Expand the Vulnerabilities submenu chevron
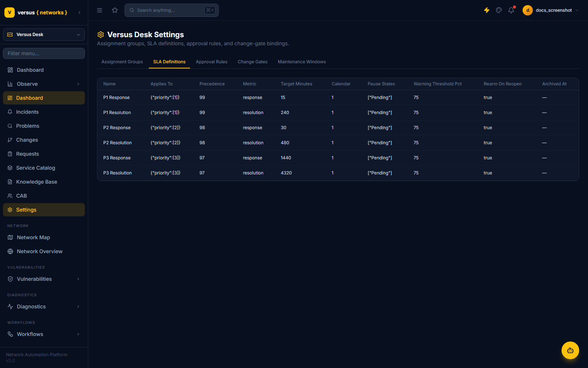588x368 pixels. [78, 279]
